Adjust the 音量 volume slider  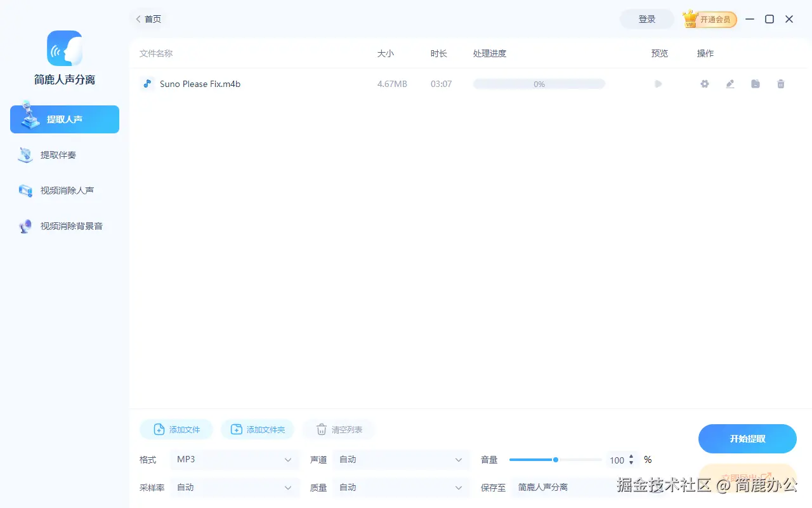tap(555, 459)
